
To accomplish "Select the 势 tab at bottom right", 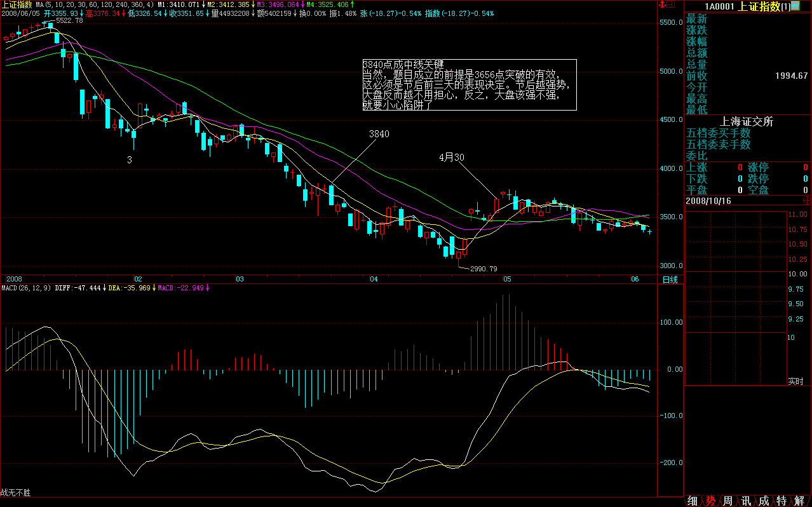I will coord(710,501).
